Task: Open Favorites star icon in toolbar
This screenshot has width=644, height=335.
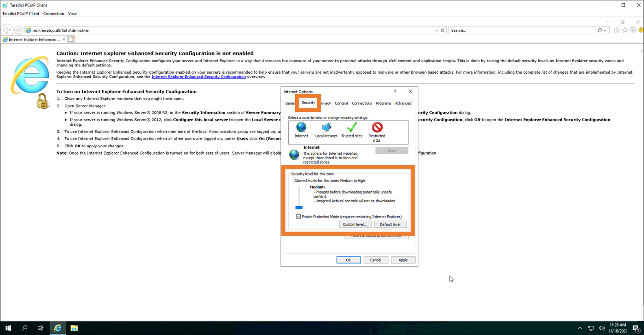Action: (625, 30)
